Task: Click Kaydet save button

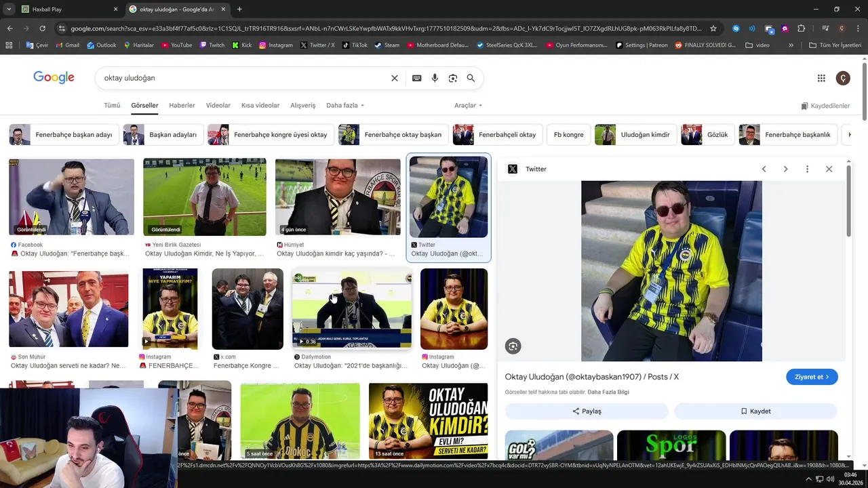Action: coord(755,411)
